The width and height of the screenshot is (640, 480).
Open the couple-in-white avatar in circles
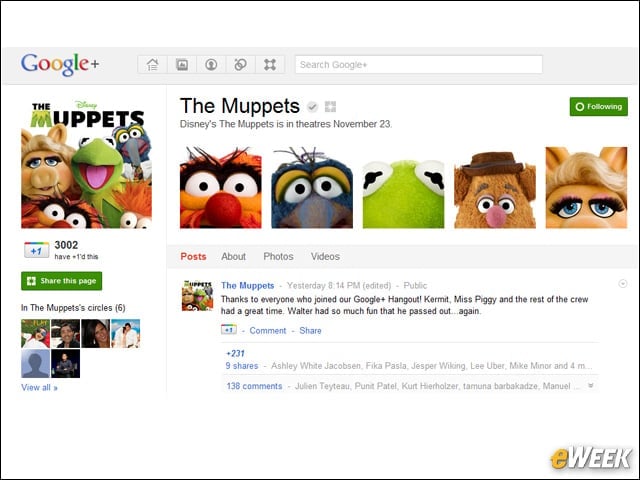pos(126,333)
